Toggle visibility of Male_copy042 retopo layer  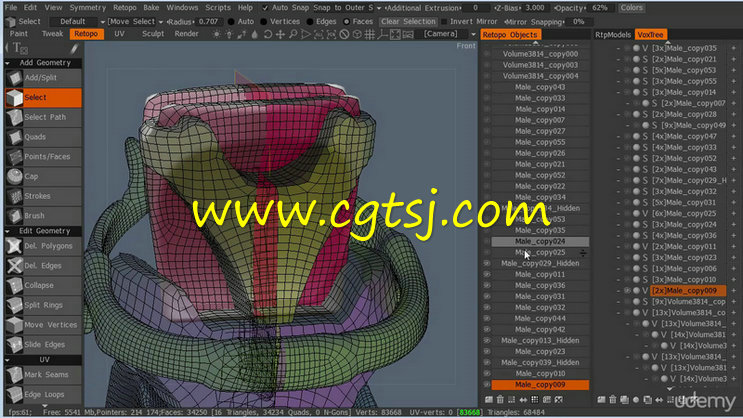coord(487,329)
